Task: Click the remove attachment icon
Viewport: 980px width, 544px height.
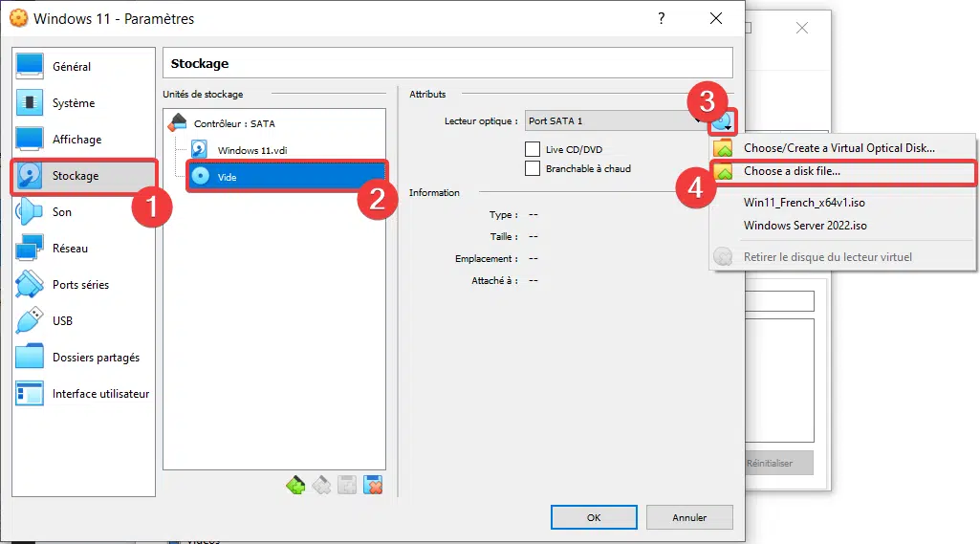Action: pos(373,485)
